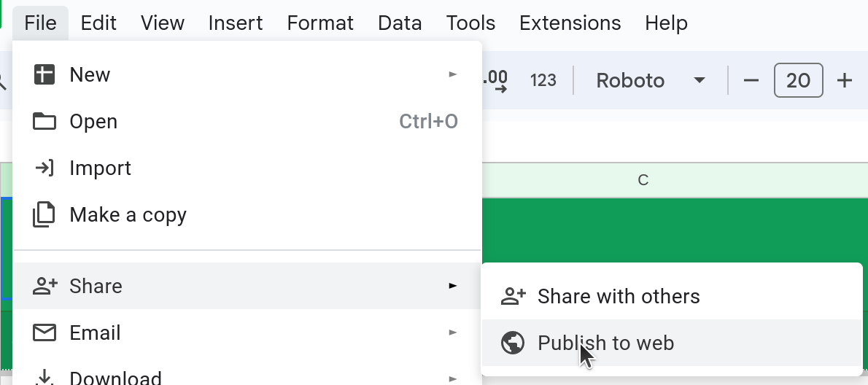Viewport: 868px width, 385px height.
Task: Open the 123 number format menu
Action: pyautogui.click(x=543, y=80)
